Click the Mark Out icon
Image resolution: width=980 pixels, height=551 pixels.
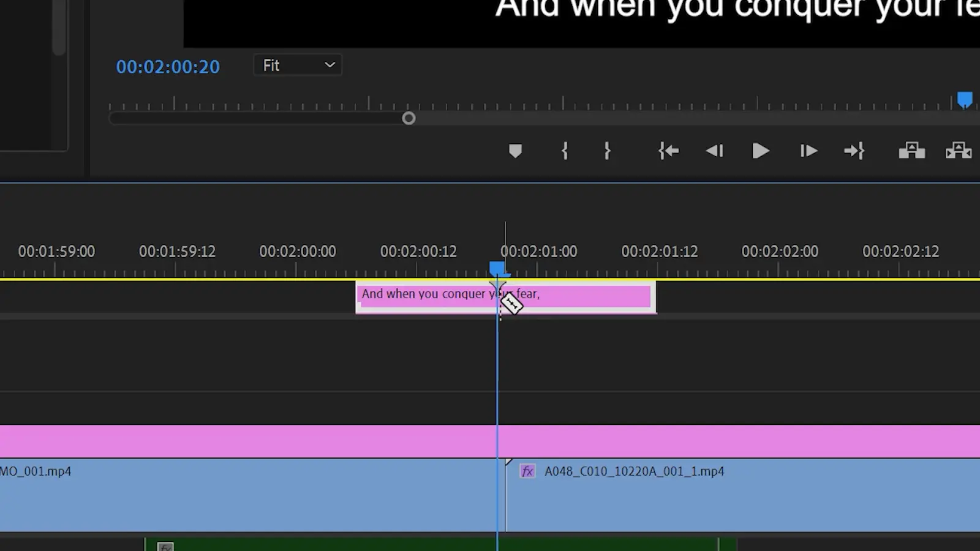(x=607, y=151)
